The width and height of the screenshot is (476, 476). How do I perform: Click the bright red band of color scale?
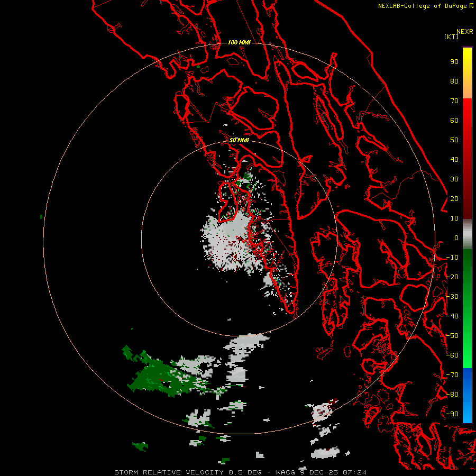coord(467,115)
